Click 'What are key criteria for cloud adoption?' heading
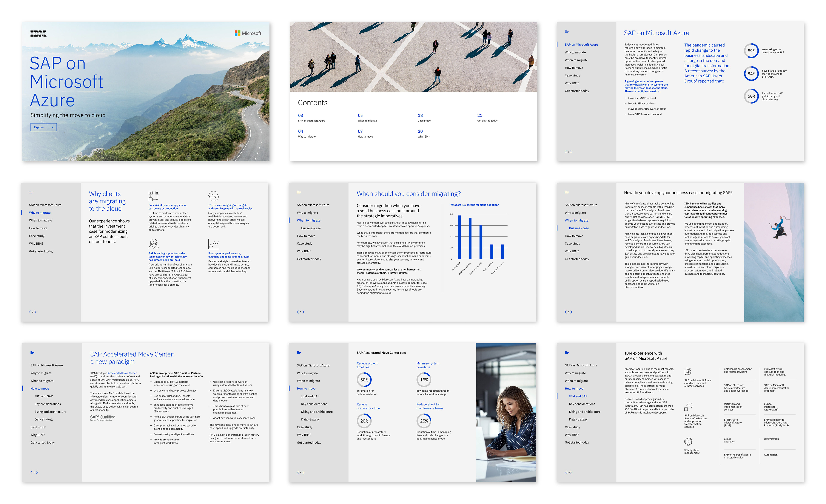Viewport: 826px width, 504px height. [x=474, y=205]
